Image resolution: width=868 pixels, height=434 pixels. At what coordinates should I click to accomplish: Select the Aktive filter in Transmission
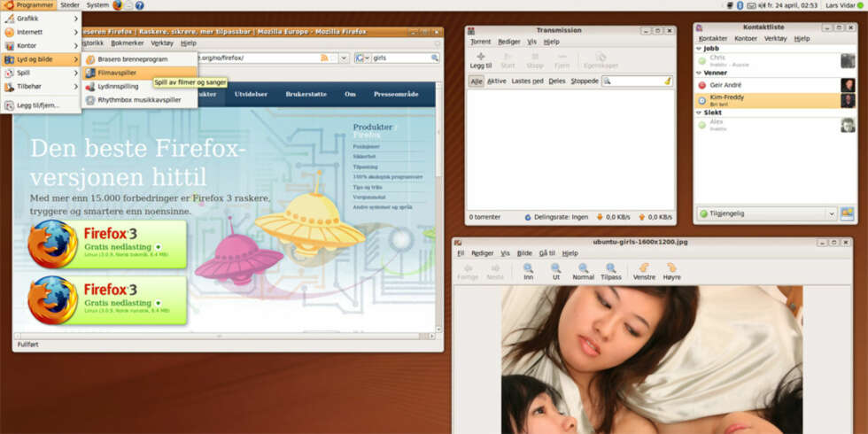(497, 81)
